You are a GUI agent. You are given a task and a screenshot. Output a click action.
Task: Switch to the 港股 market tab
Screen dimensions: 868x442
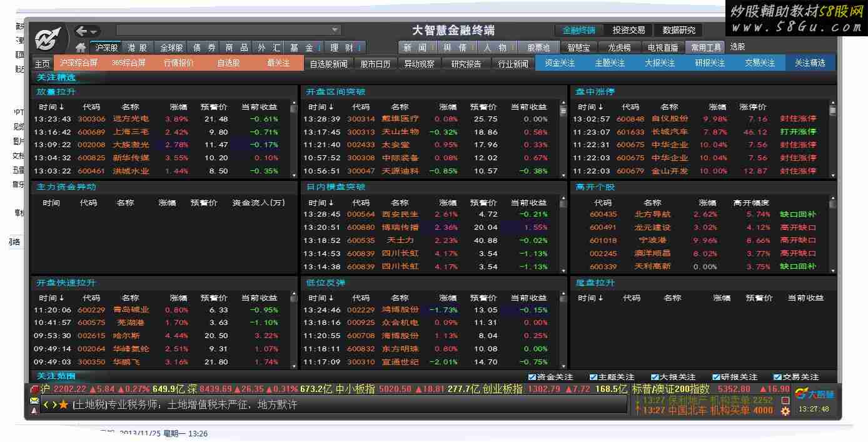coord(137,48)
